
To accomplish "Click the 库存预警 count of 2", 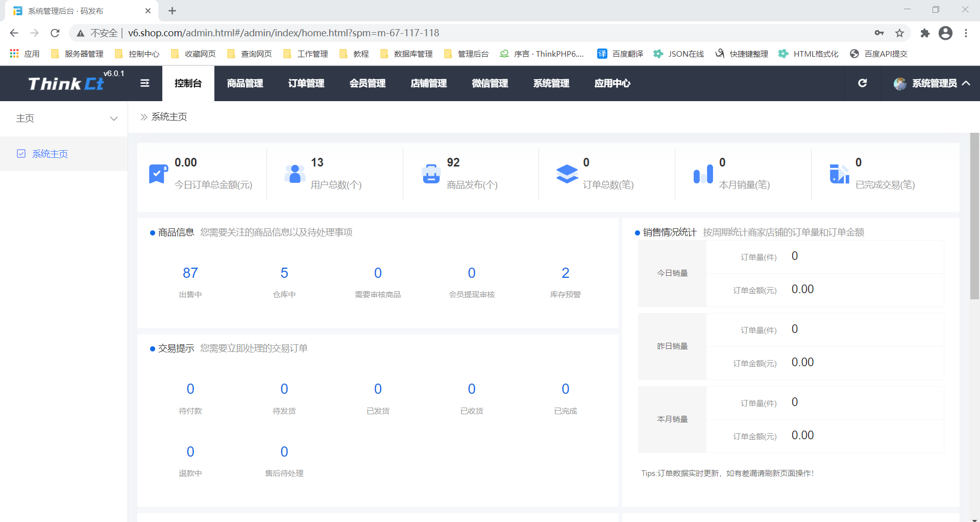I will point(565,273).
